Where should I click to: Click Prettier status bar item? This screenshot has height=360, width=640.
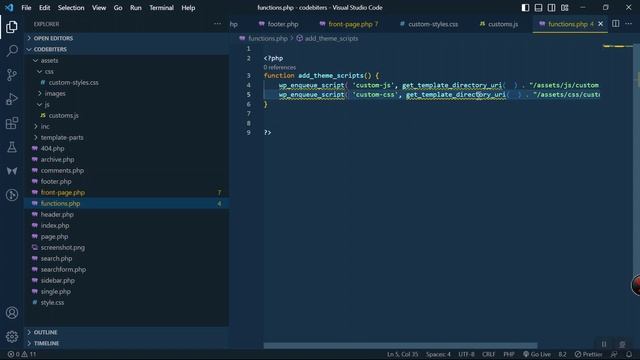[588, 354]
